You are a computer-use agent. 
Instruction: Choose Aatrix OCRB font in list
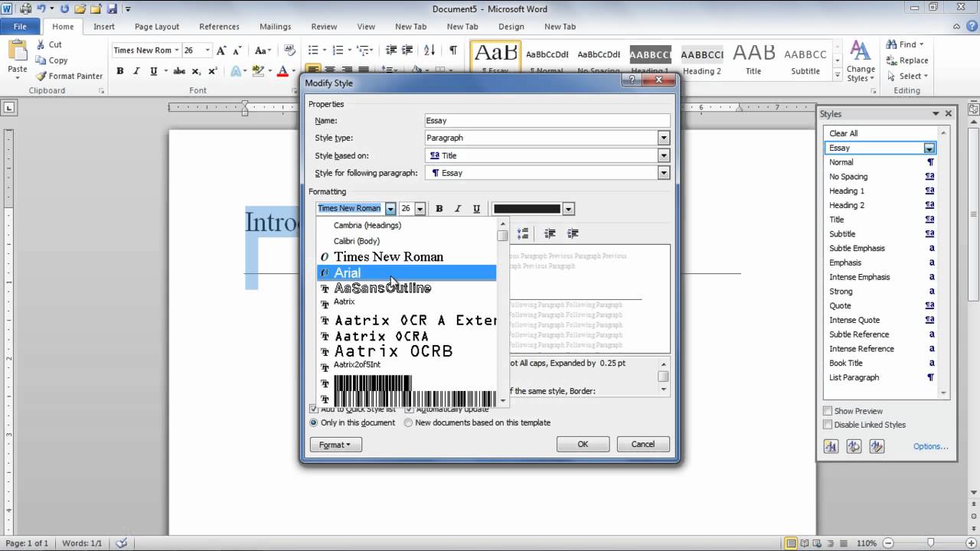[407, 351]
